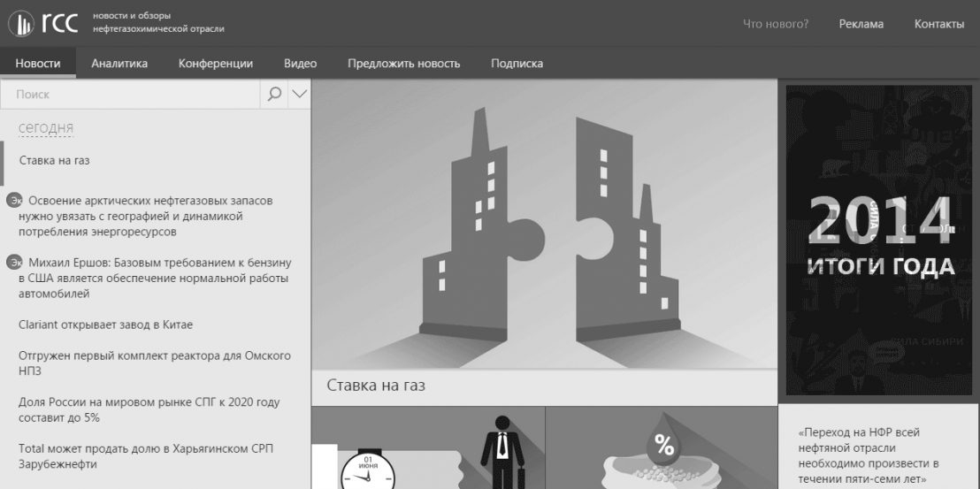Open the clock and businessman illustration tile
This screenshot has height=489, width=980.
428,447
